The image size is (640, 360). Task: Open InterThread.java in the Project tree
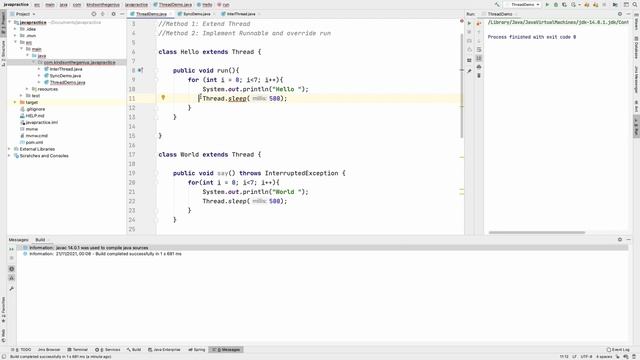pyautogui.click(x=66, y=69)
